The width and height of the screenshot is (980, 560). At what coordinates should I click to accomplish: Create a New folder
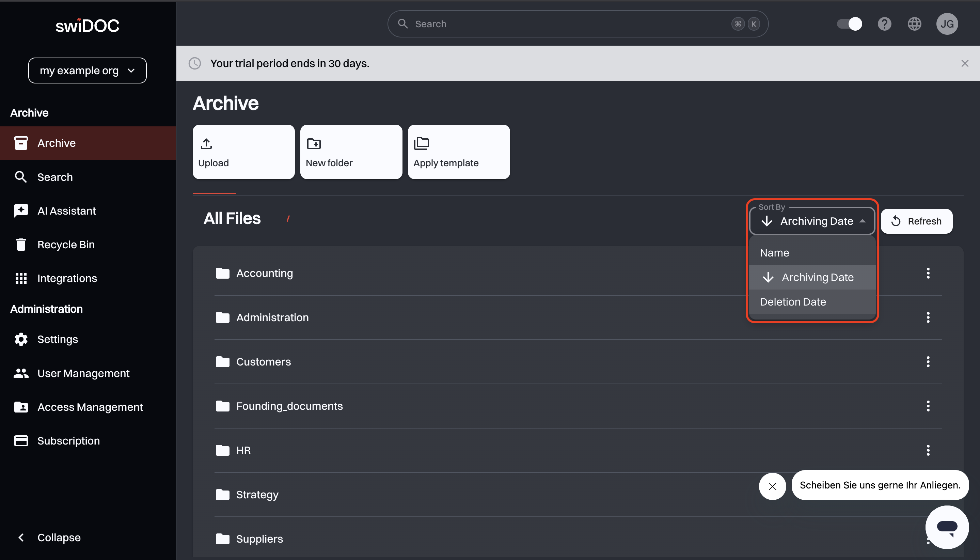coord(351,152)
